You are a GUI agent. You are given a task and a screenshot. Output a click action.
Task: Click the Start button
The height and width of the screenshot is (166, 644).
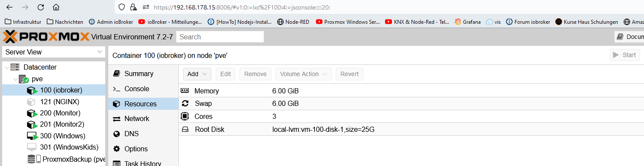[625, 55]
